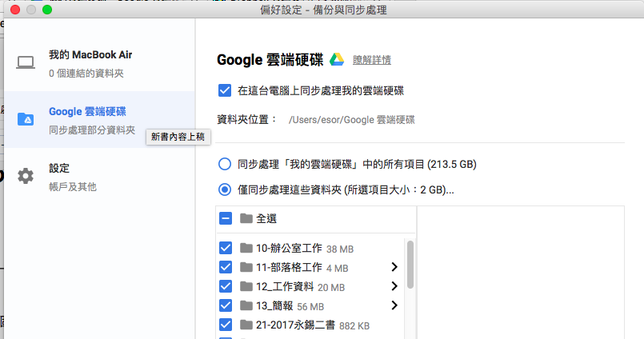Viewport: 644px width, 339px height.
Task: Select radio 同步處理「我的雲端硬碟」中的所有項目
Action: pos(225,164)
